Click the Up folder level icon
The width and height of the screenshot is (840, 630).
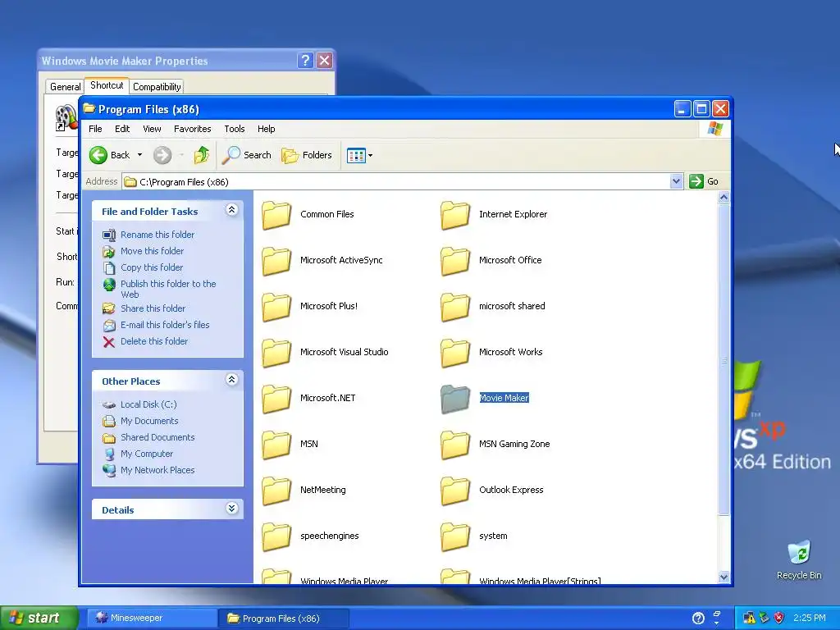(x=202, y=155)
